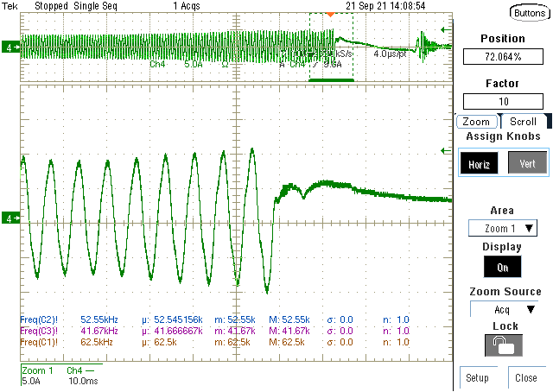Click the 4.0µs/pt resolution readout
Image resolution: width=553 pixels, height=392 pixels.
390,54
